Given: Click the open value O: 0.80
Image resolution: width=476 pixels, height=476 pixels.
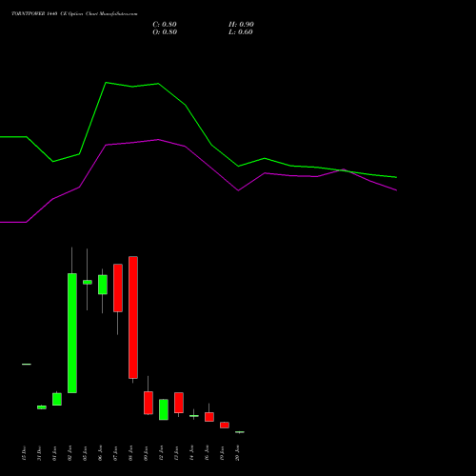Looking at the screenshot, I should (165, 32).
